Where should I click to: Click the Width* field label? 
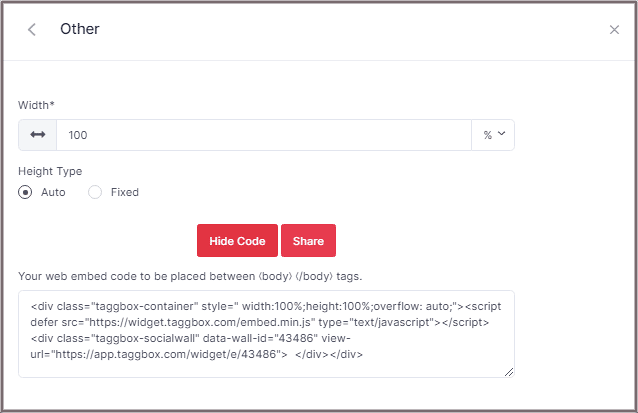point(39,105)
